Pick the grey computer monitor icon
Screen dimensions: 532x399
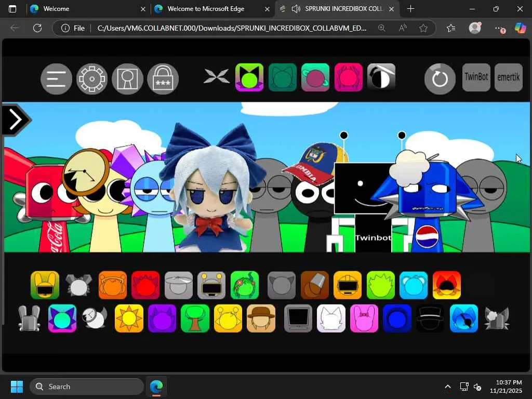(x=298, y=318)
